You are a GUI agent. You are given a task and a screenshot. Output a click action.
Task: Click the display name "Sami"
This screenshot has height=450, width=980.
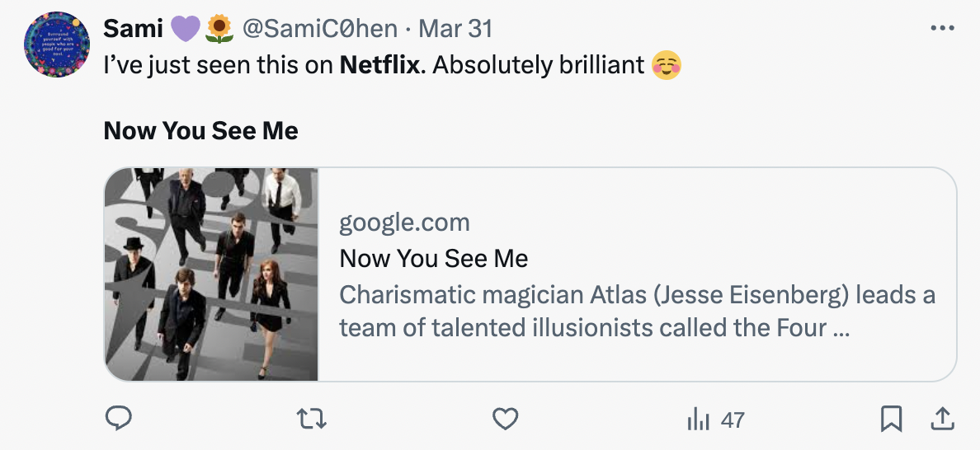coord(133,29)
